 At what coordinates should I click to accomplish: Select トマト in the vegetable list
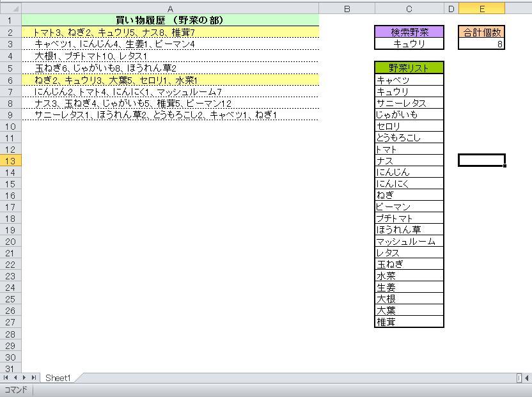409,150
